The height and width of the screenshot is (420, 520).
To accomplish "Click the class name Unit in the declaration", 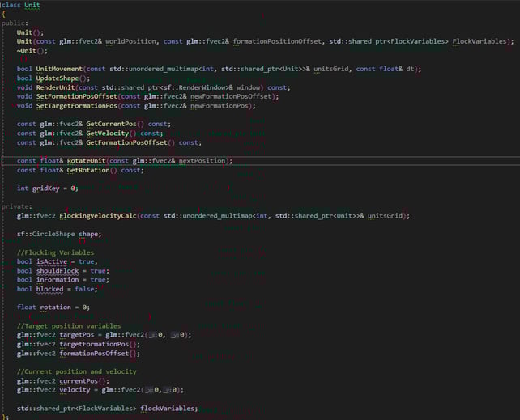I will point(32,5).
